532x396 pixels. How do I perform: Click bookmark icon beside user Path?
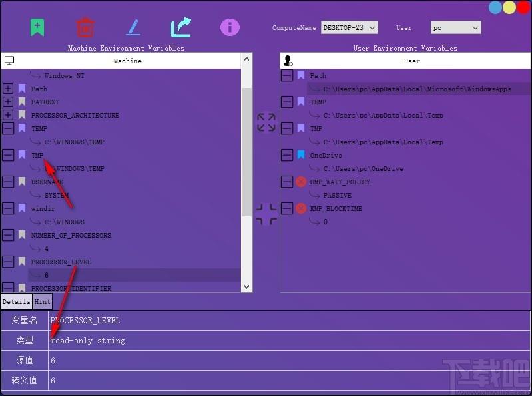(x=301, y=75)
